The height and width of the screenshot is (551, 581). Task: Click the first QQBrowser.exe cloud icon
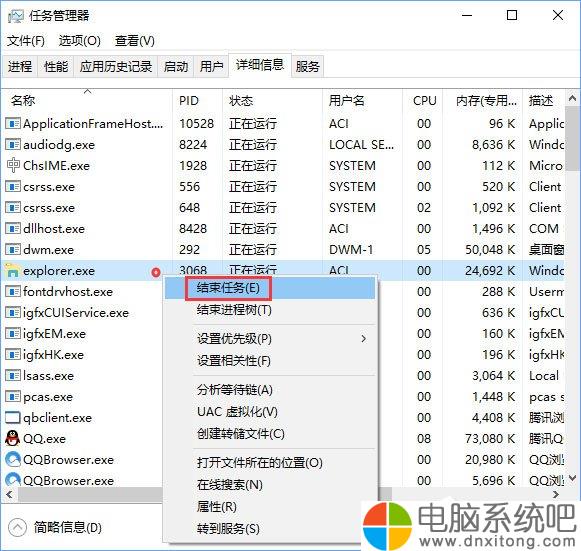[13, 460]
